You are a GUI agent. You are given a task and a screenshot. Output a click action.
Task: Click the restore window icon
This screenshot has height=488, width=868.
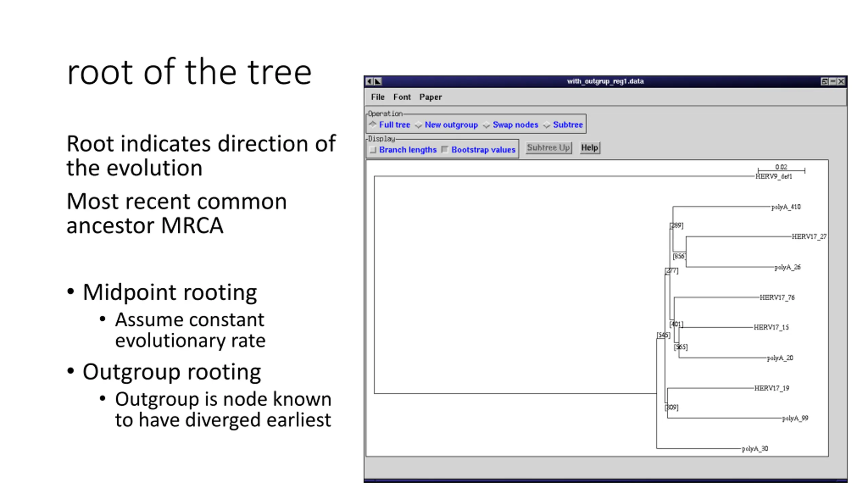click(x=824, y=81)
